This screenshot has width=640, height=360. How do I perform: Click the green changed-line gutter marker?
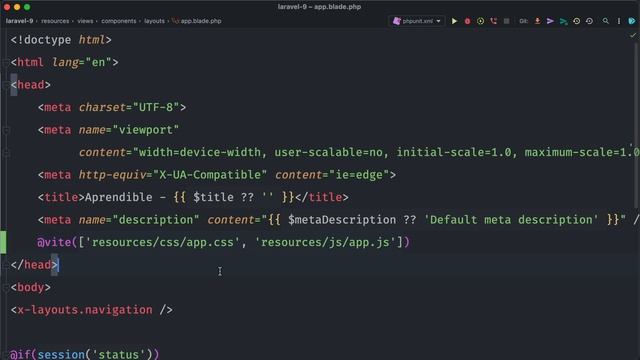pos(3,242)
